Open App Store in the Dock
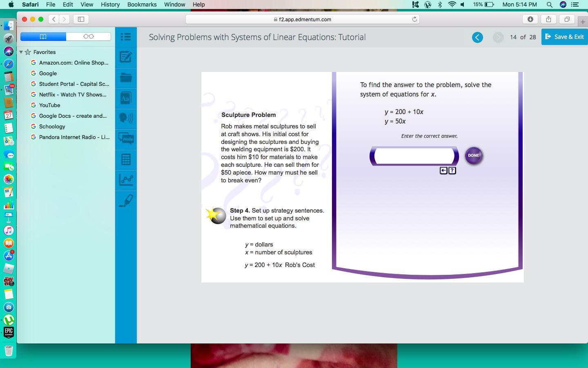The height and width of the screenshot is (368, 588). click(x=9, y=256)
